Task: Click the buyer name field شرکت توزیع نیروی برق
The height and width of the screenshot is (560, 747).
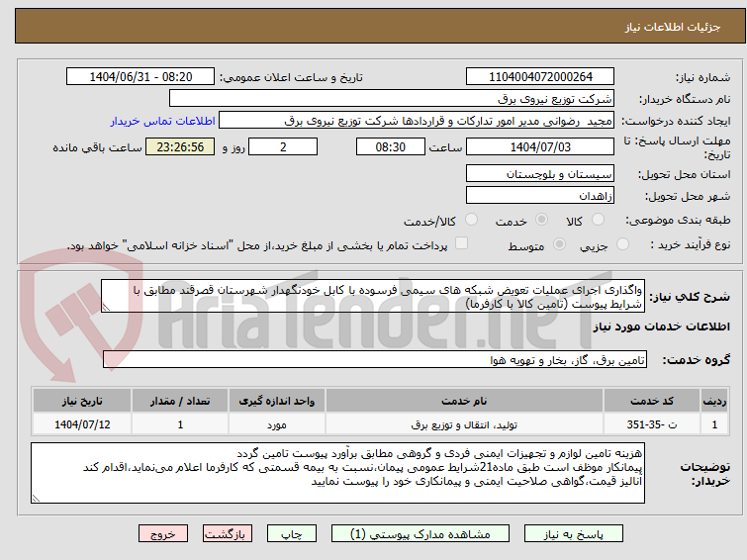Action: (x=392, y=98)
